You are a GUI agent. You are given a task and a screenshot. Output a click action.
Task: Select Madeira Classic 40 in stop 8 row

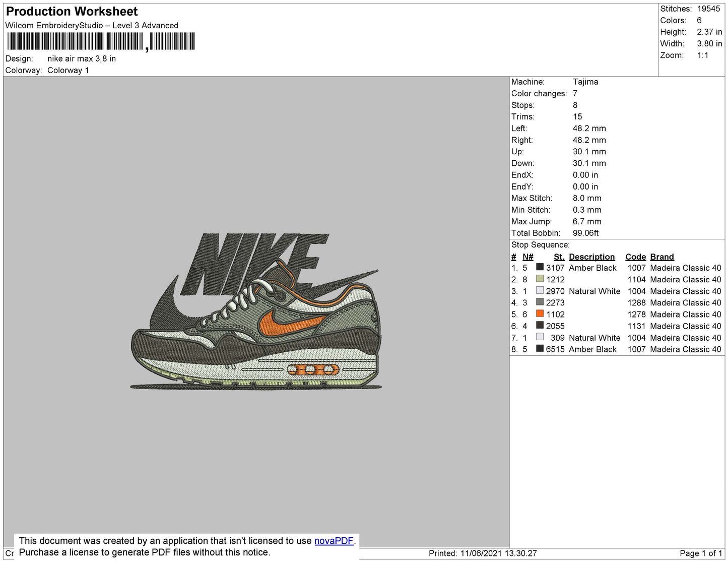point(686,349)
